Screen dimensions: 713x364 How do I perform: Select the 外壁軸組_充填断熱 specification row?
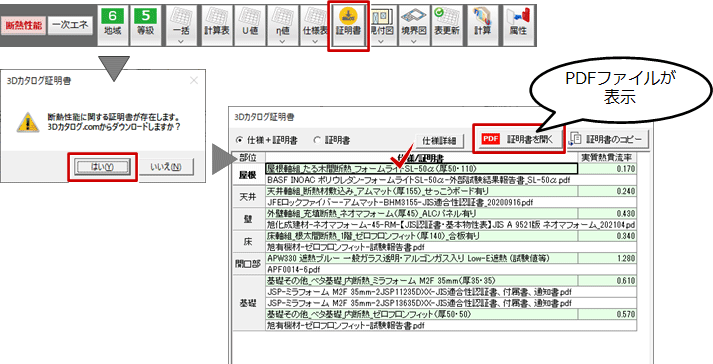tap(422, 213)
